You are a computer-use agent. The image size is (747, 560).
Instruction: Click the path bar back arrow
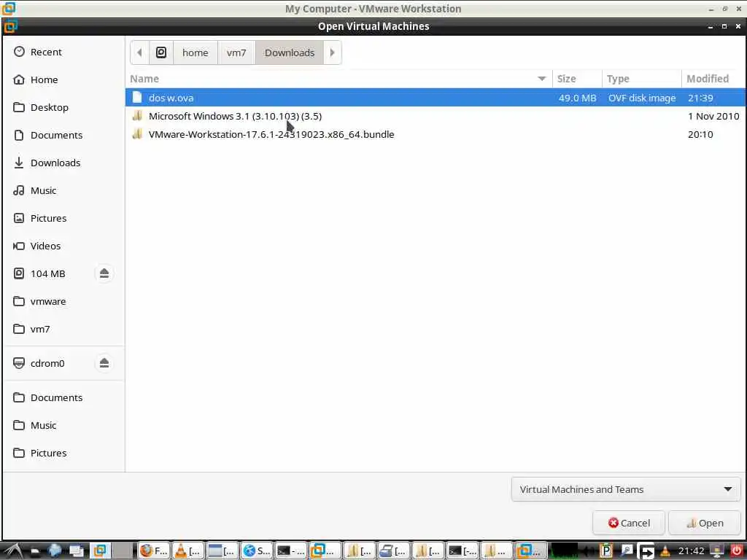139,52
